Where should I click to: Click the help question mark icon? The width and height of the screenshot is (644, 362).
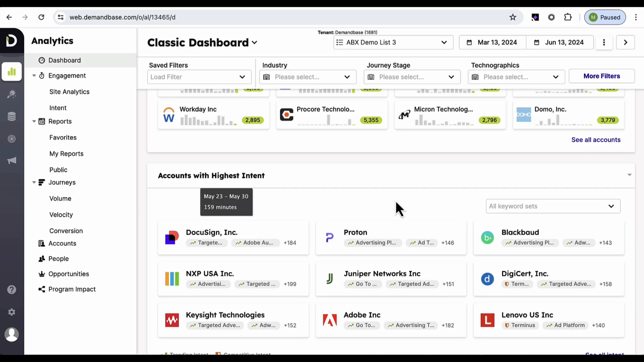(x=12, y=289)
